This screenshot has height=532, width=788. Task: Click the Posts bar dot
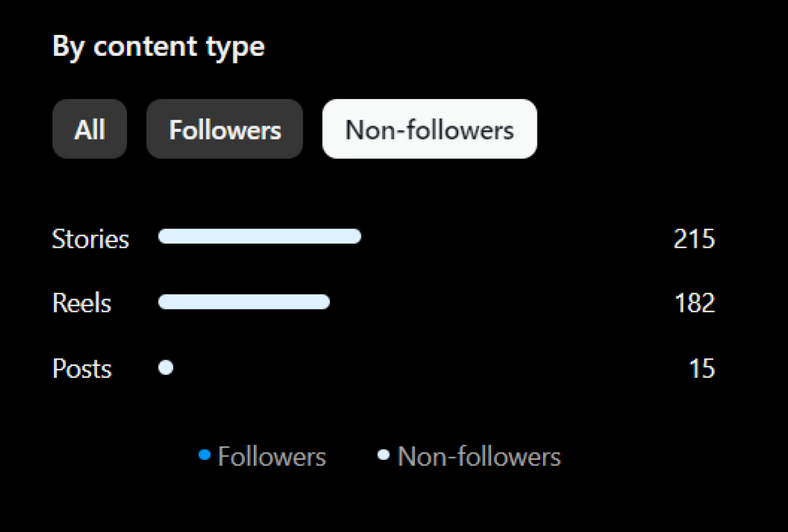(x=166, y=368)
